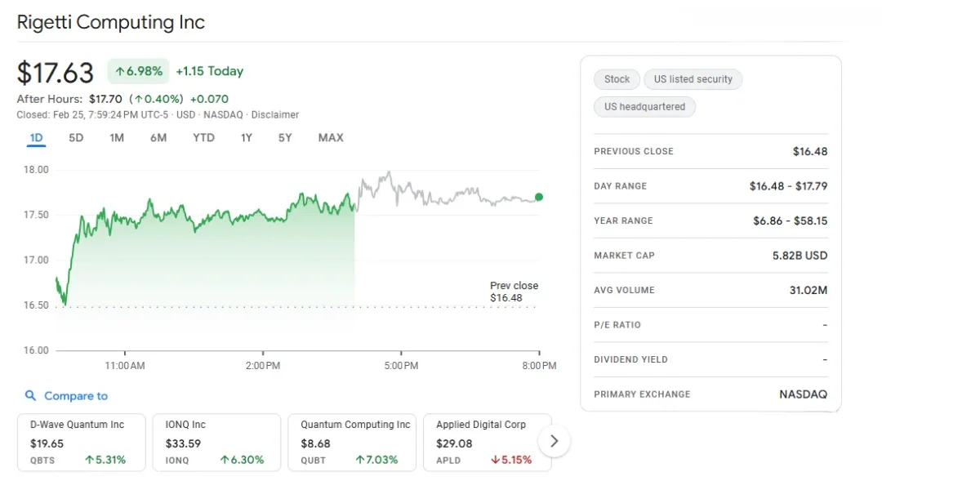This screenshot has width=980, height=490.
Task: Click the gray after-hours line on chart
Action: pyautogui.click(x=441, y=197)
